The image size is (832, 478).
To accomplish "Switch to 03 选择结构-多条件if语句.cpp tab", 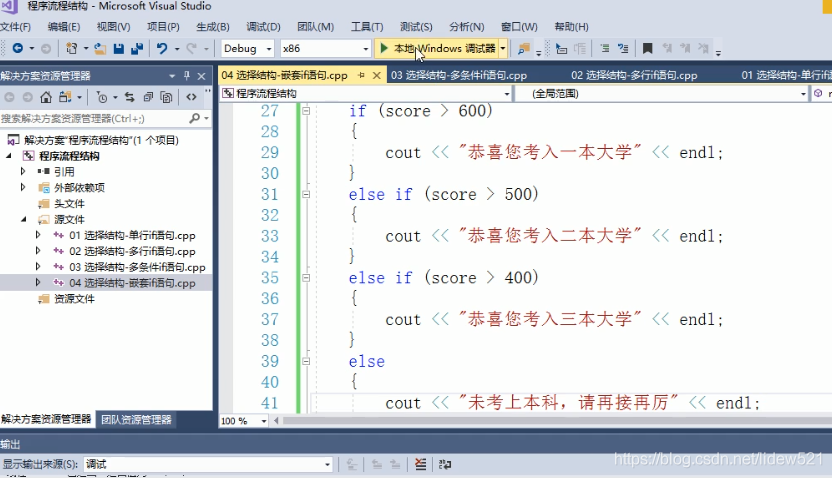I will 459,75.
